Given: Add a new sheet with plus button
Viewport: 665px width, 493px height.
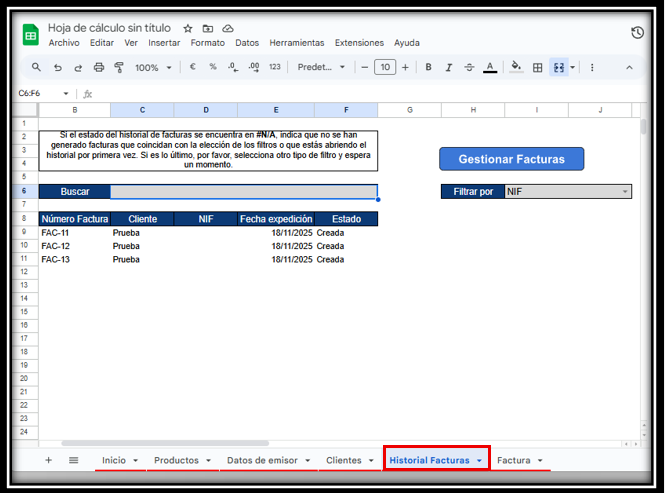Looking at the screenshot, I should (x=47, y=460).
